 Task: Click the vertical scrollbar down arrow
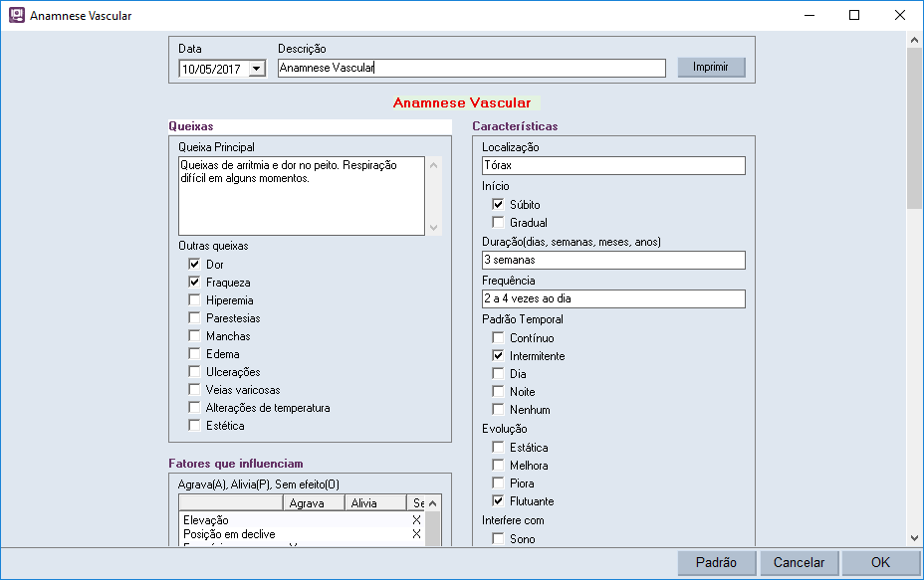click(x=913, y=538)
